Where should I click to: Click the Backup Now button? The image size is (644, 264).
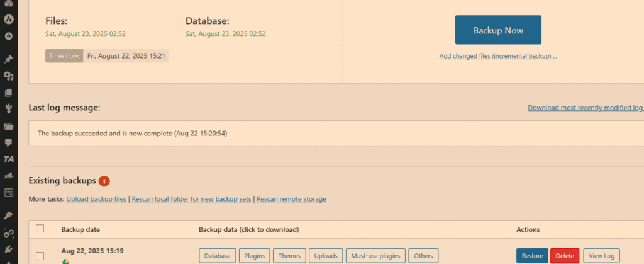498,30
